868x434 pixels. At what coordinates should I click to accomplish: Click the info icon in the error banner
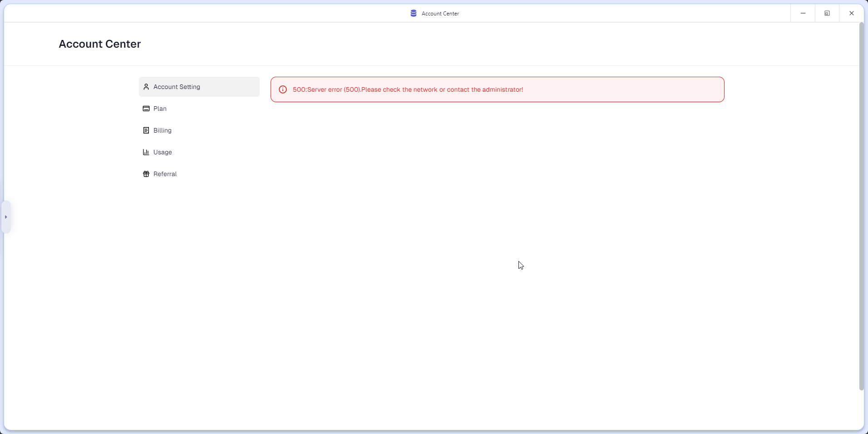coord(283,89)
